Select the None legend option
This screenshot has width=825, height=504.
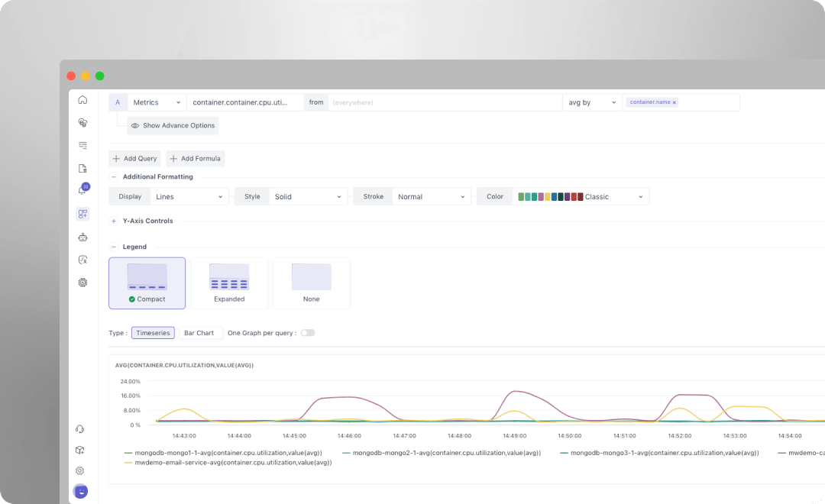tap(311, 283)
